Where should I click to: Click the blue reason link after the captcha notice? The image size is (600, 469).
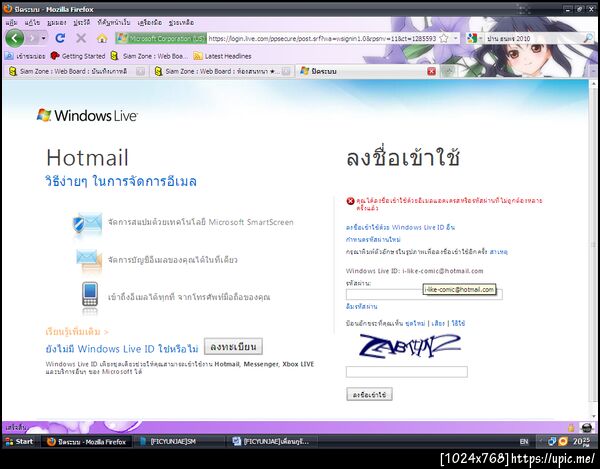pos(498,252)
